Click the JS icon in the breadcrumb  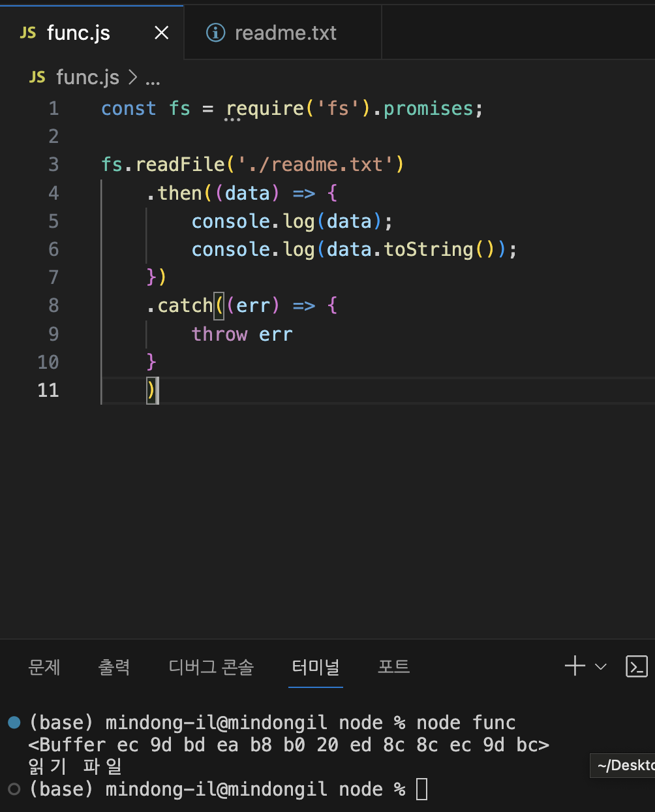pyautogui.click(x=37, y=78)
